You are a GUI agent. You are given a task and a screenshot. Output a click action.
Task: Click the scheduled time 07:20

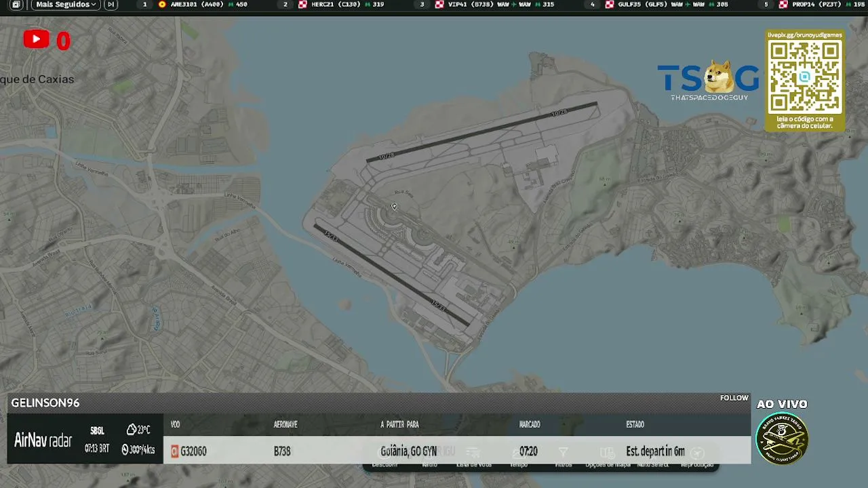click(x=528, y=451)
